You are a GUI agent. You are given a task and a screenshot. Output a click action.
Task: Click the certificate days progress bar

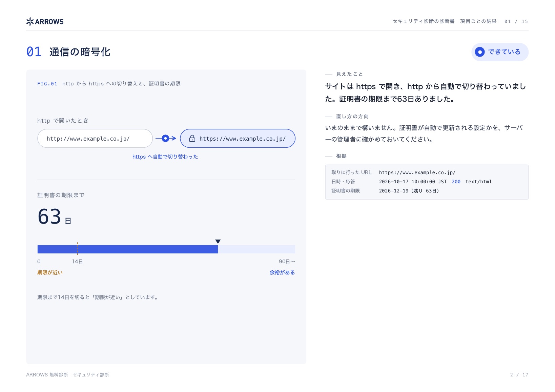166,249
